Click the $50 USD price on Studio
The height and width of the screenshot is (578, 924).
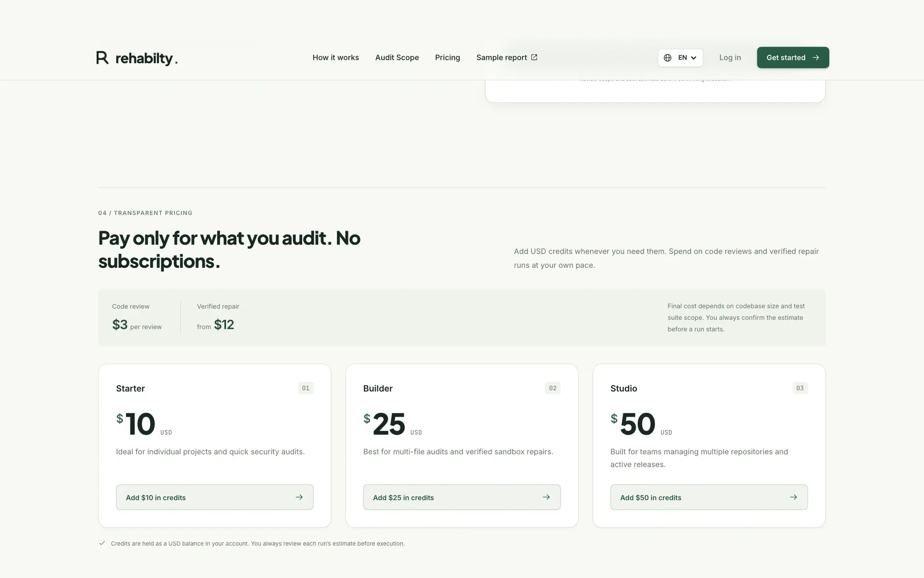click(641, 424)
